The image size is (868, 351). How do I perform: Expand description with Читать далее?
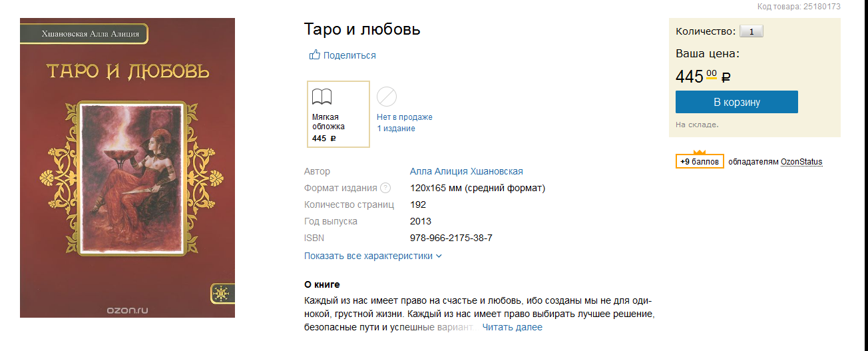coord(512,327)
